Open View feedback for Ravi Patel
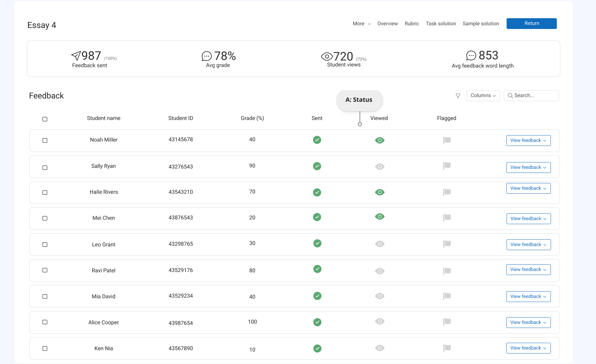The width and height of the screenshot is (596, 364). coord(528,270)
